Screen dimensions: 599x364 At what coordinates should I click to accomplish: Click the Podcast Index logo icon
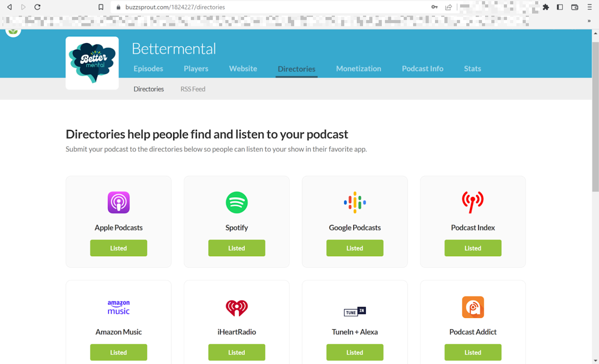(473, 202)
